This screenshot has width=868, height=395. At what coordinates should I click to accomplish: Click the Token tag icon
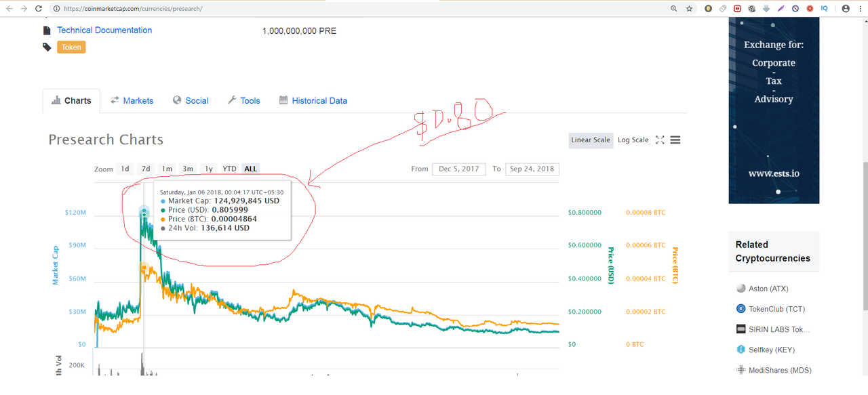[47, 47]
